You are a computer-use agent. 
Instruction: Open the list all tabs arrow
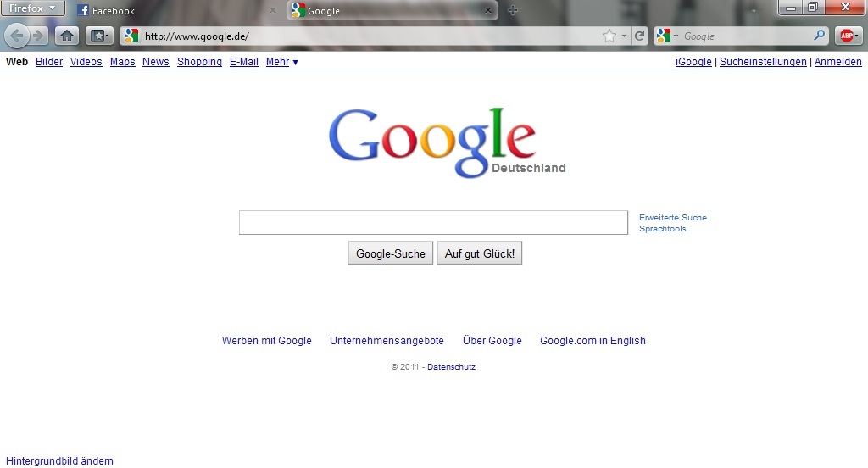point(754,10)
